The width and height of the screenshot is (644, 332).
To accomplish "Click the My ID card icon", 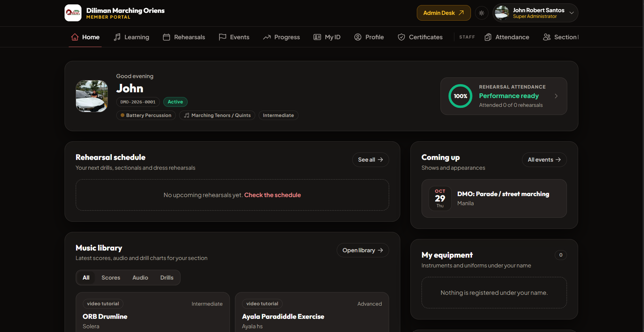I will coord(317,37).
